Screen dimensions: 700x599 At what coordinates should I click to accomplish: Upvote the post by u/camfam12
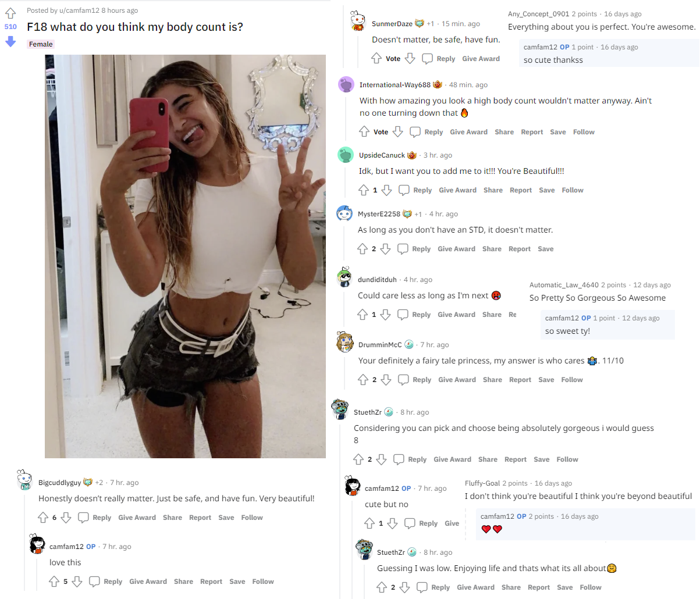pyautogui.click(x=10, y=13)
